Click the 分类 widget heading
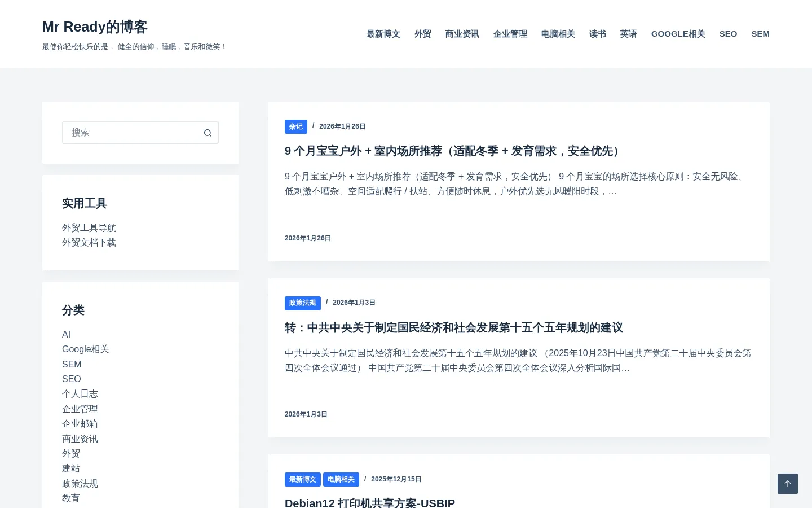Viewport: 812px width, 508px height. (x=73, y=310)
